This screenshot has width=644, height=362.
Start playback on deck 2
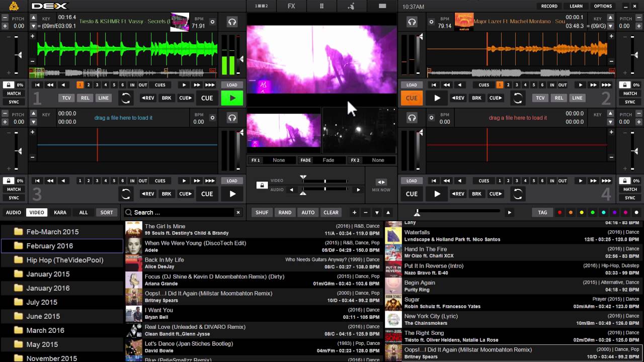click(x=437, y=98)
